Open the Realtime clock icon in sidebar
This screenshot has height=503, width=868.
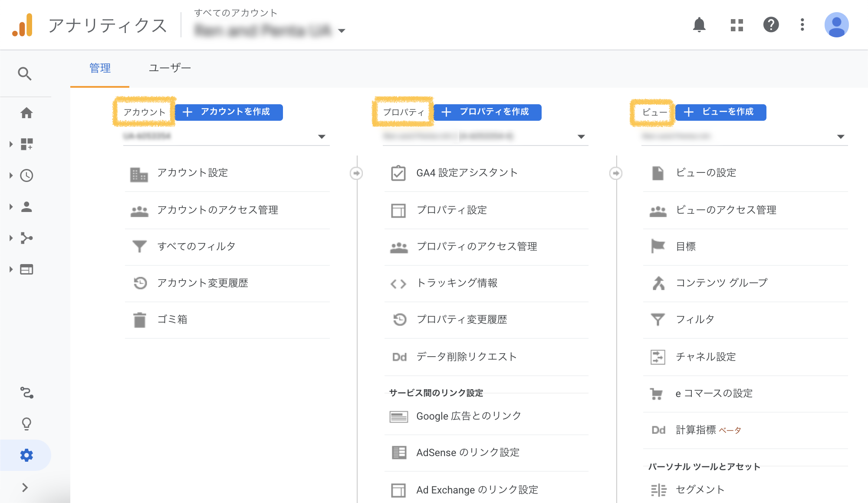coord(27,175)
